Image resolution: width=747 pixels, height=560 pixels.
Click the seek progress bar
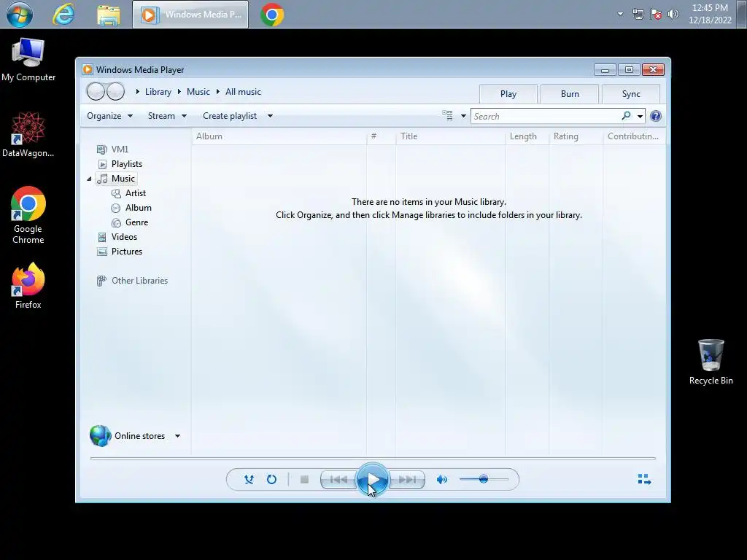(373, 458)
